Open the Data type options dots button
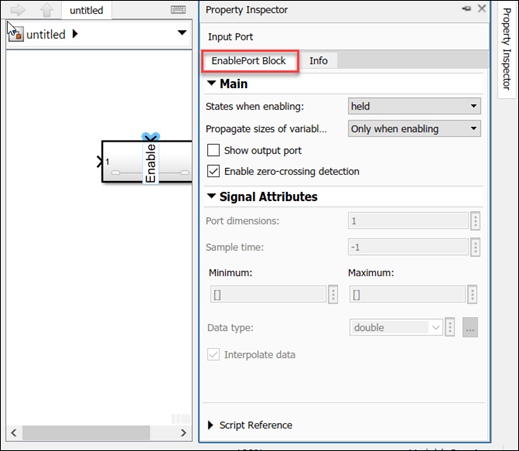519x451 pixels. [450, 327]
